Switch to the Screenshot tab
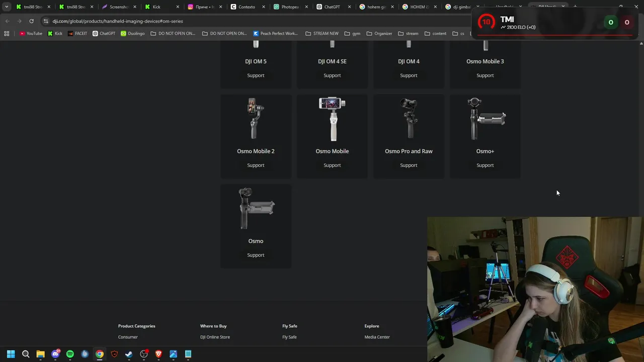Viewport: 644px width, 362px height. 119,7
